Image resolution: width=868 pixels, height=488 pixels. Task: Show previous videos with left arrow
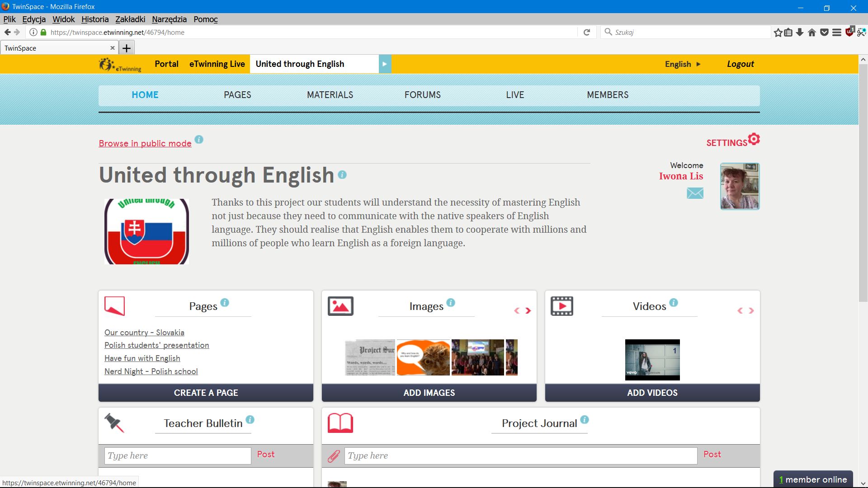tap(740, 311)
